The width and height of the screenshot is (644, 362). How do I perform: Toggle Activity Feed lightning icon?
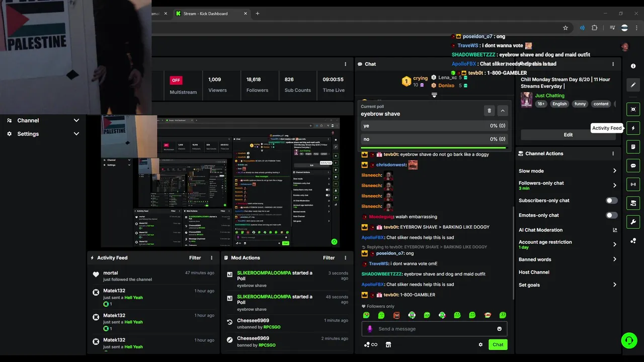(x=633, y=128)
